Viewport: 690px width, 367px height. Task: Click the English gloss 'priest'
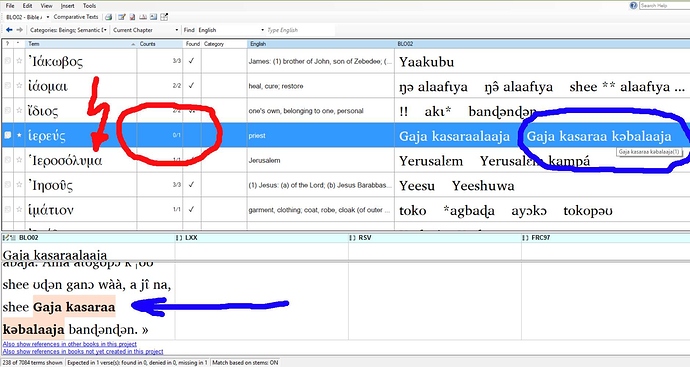(x=257, y=136)
